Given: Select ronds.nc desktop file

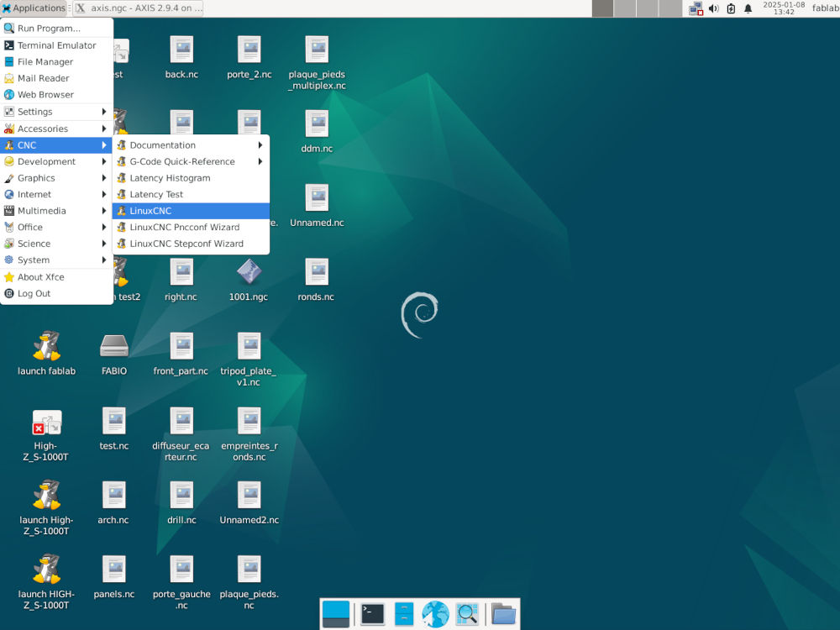Looking at the screenshot, I should click(317, 272).
